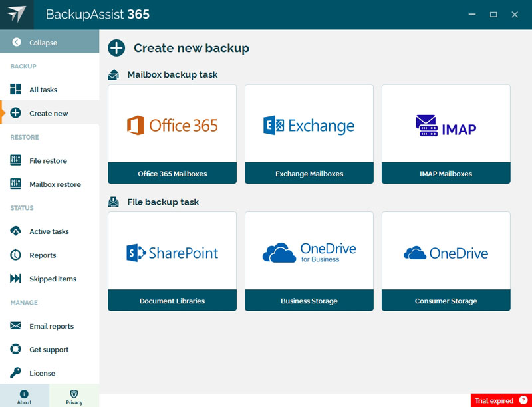Open File restore from the sidebar

(x=15, y=160)
